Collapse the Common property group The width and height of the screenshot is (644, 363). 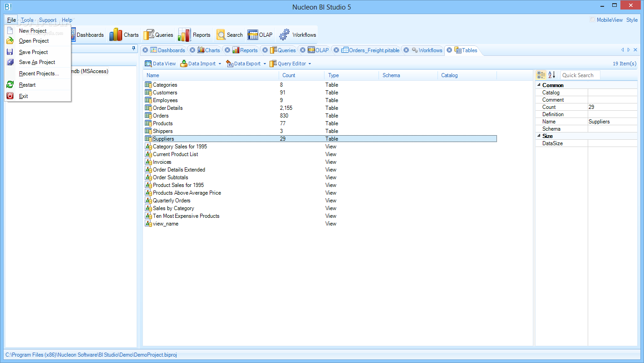click(539, 85)
